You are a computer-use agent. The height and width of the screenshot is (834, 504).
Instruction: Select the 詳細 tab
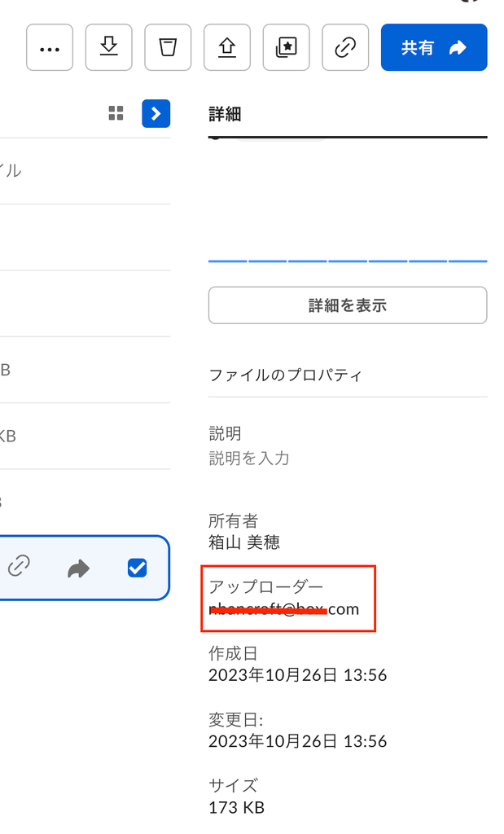[x=225, y=115]
